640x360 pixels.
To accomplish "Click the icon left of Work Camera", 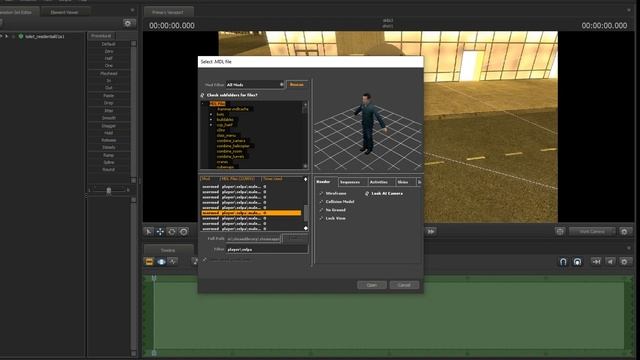I will pyautogui.click(x=560, y=231).
